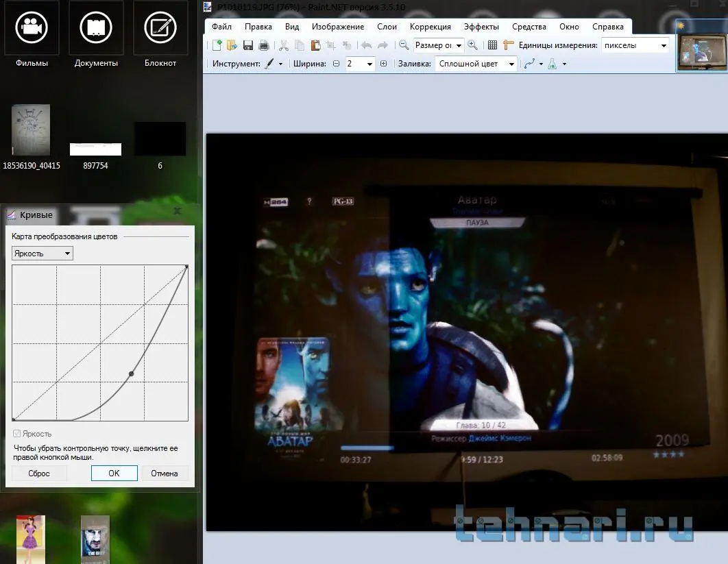Click the antialiasing curve icon
728x564 pixels.
[x=529, y=64]
